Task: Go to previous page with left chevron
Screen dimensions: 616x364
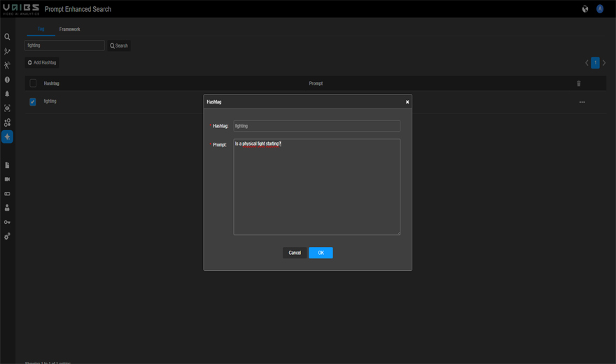Action: (587, 63)
